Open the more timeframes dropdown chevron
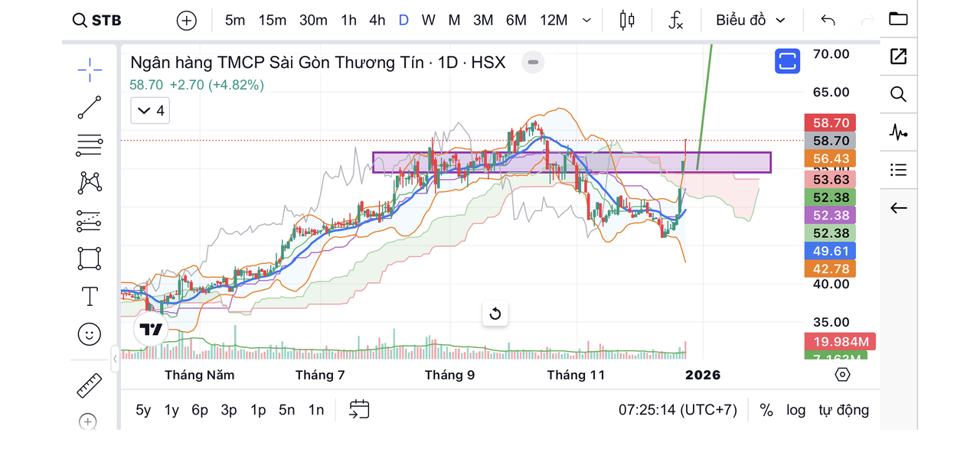Viewport: 980px width, 452px height. point(587,21)
